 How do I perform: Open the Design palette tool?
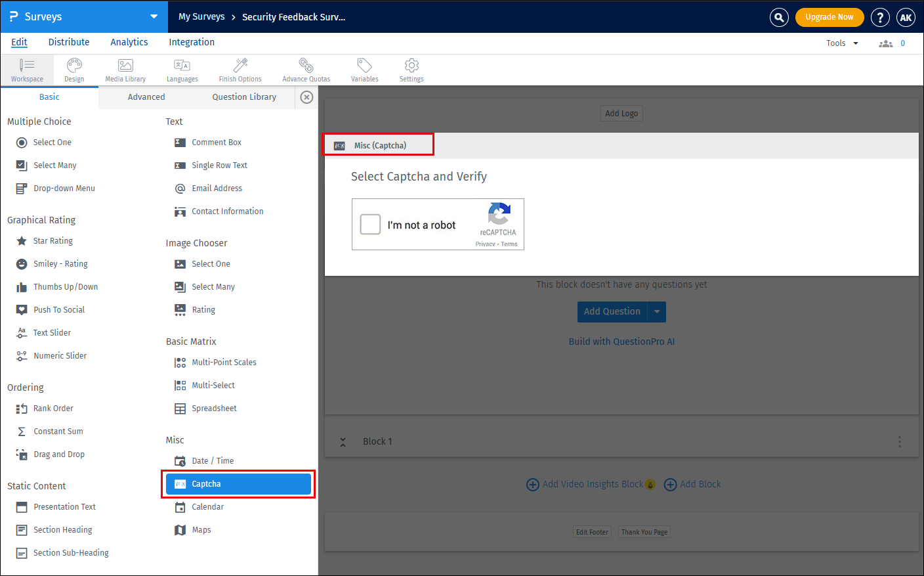74,70
